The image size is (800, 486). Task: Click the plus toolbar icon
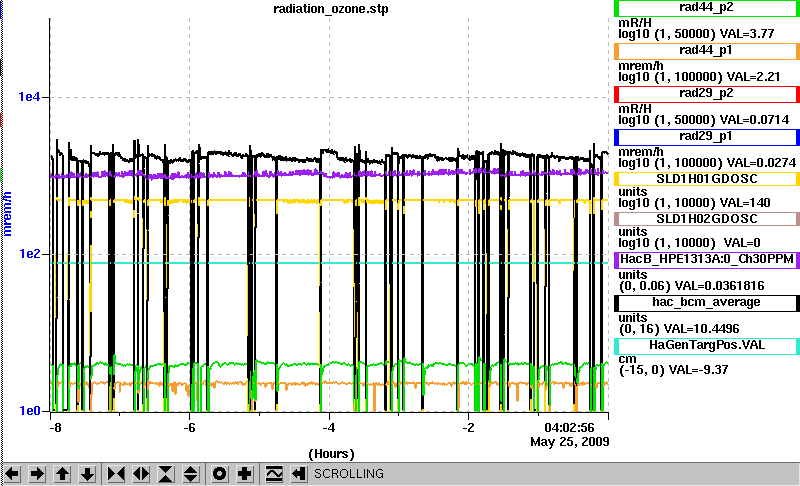244,474
